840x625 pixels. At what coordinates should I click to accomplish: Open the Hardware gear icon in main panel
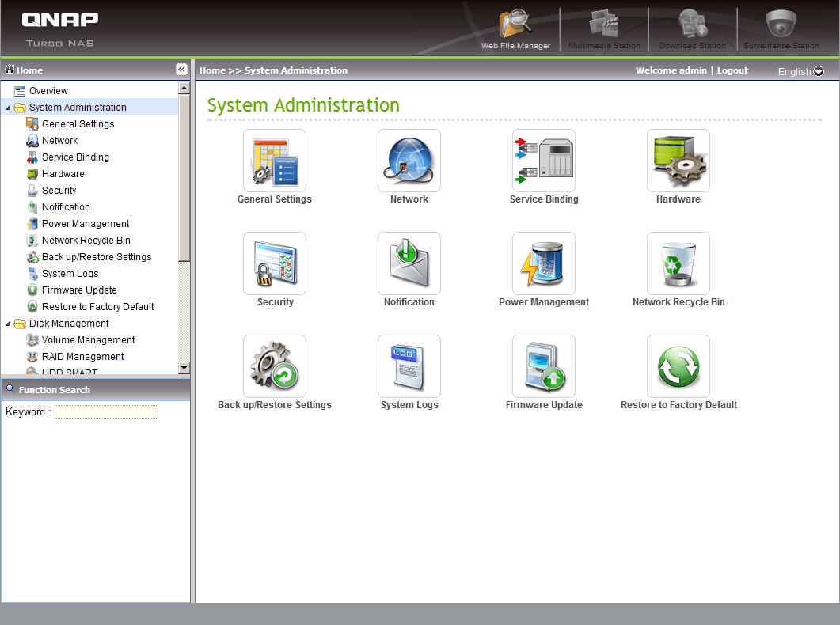678,161
